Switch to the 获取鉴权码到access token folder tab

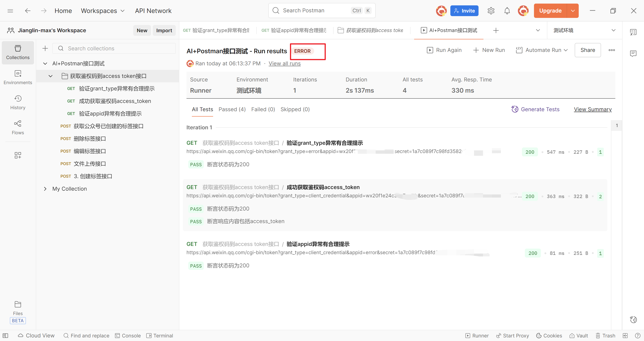pos(370,30)
